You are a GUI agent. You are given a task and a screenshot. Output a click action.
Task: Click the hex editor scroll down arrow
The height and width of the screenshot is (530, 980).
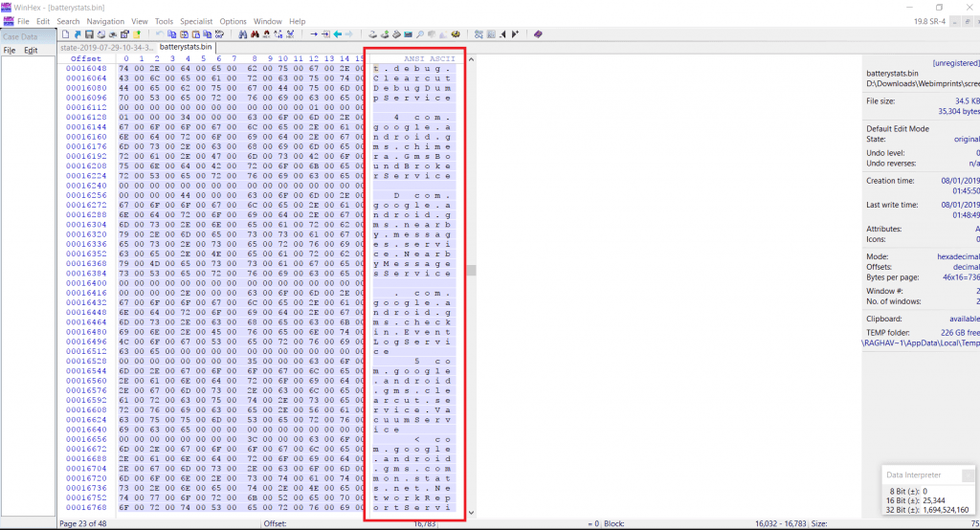click(x=471, y=513)
